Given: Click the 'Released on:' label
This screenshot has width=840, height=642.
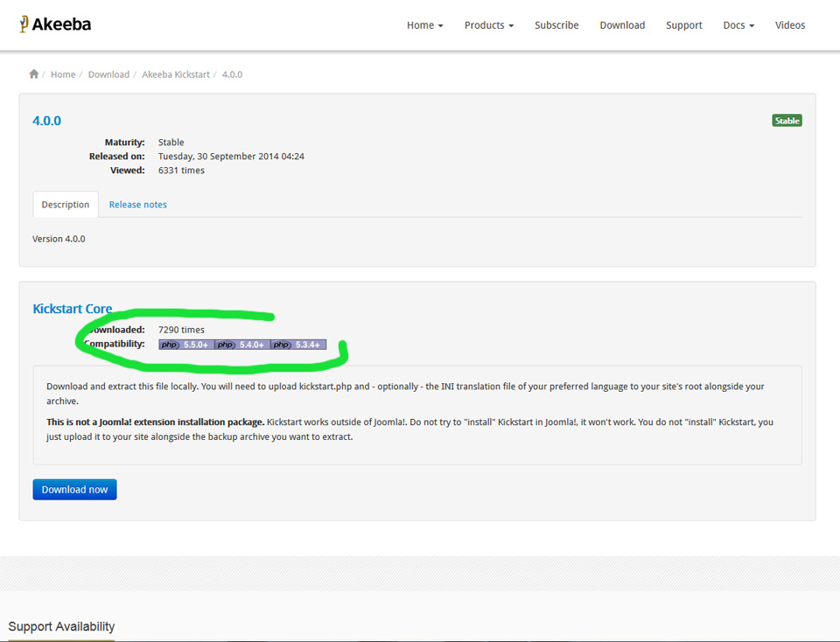Looking at the screenshot, I should [116, 157].
